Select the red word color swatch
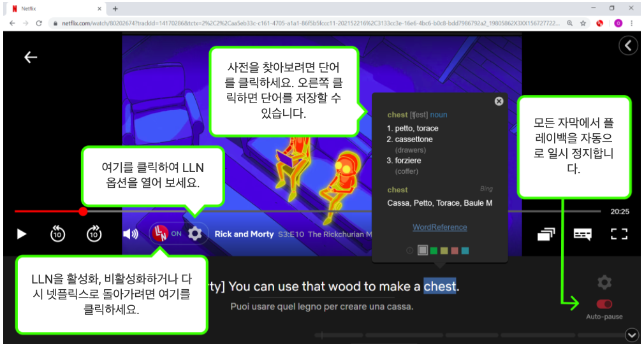Viewport: 644px width, 344px height. pos(454,250)
